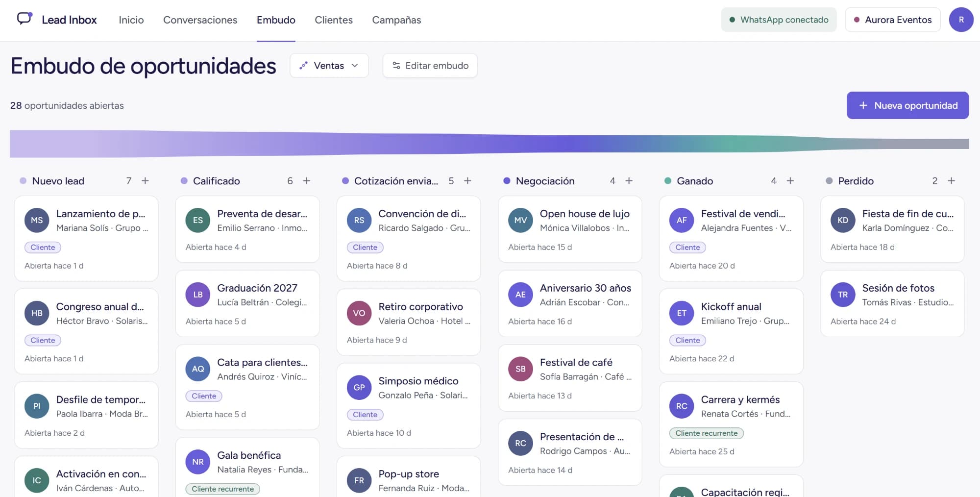The height and width of the screenshot is (497, 980).
Task: Click Cliente recurrente tag on Gala benéfica
Action: pyautogui.click(x=223, y=489)
